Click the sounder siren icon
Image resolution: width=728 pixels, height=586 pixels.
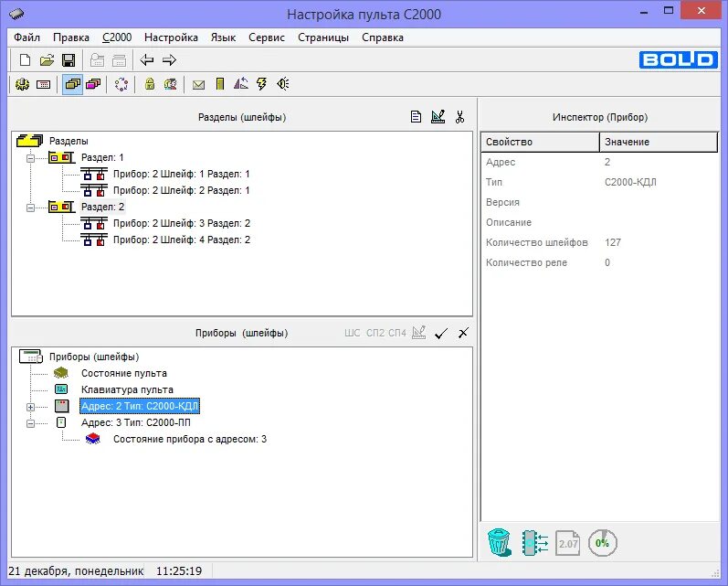pos(283,84)
